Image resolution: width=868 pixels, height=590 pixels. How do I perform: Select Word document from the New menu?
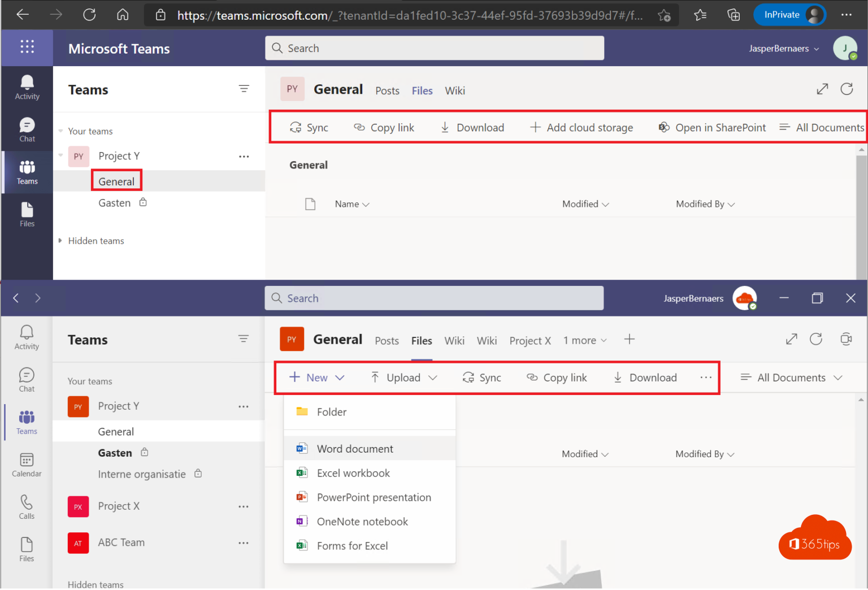click(x=354, y=448)
